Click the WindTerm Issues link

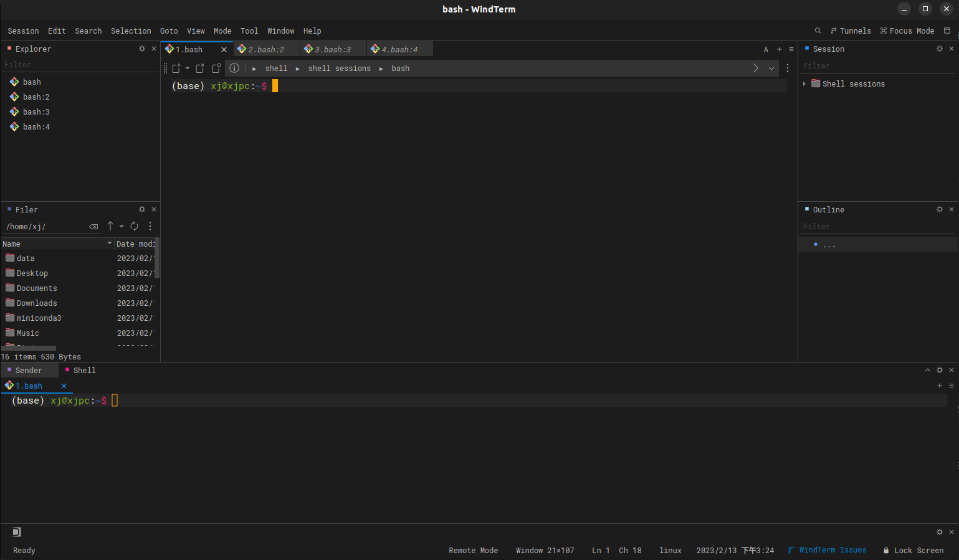tap(833, 550)
